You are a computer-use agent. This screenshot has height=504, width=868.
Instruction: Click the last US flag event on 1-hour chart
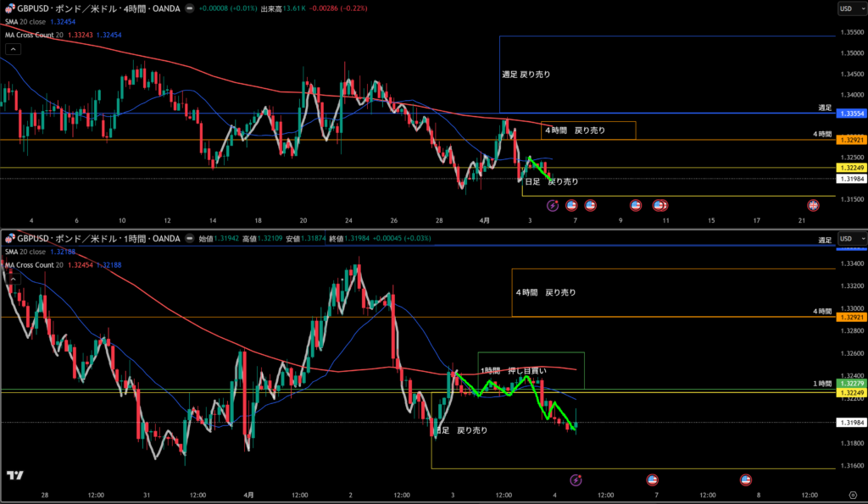click(746, 479)
